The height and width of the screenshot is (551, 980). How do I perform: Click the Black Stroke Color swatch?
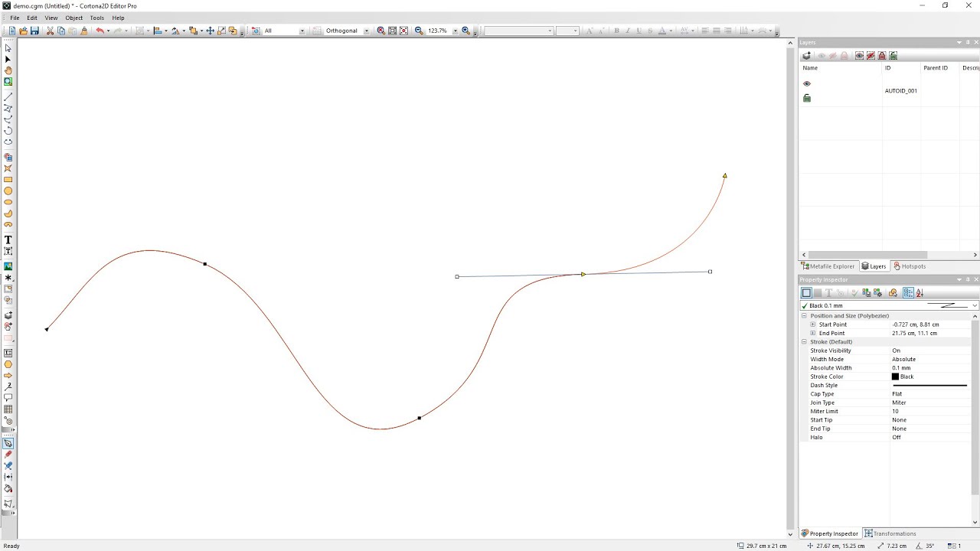(x=895, y=377)
